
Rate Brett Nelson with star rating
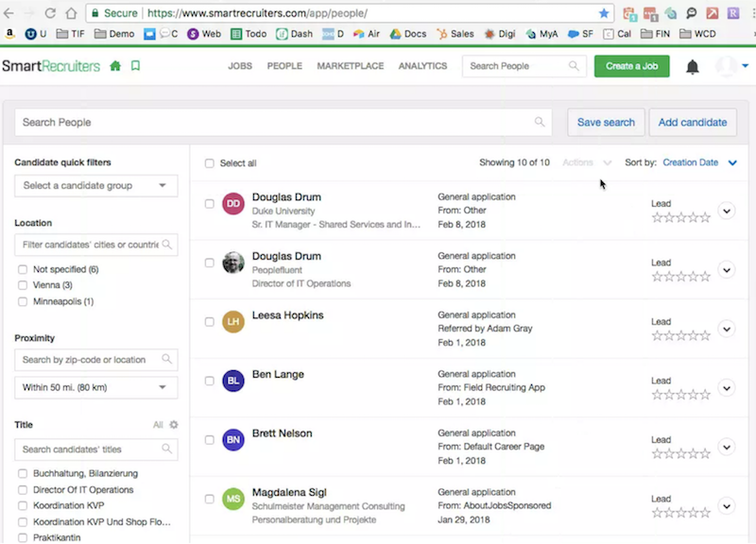pos(680,454)
